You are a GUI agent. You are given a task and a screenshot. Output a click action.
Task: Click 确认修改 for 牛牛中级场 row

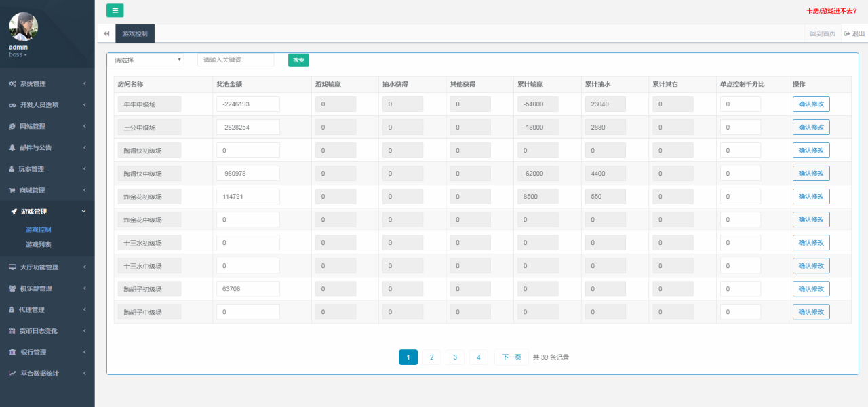click(x=811, y=104)
